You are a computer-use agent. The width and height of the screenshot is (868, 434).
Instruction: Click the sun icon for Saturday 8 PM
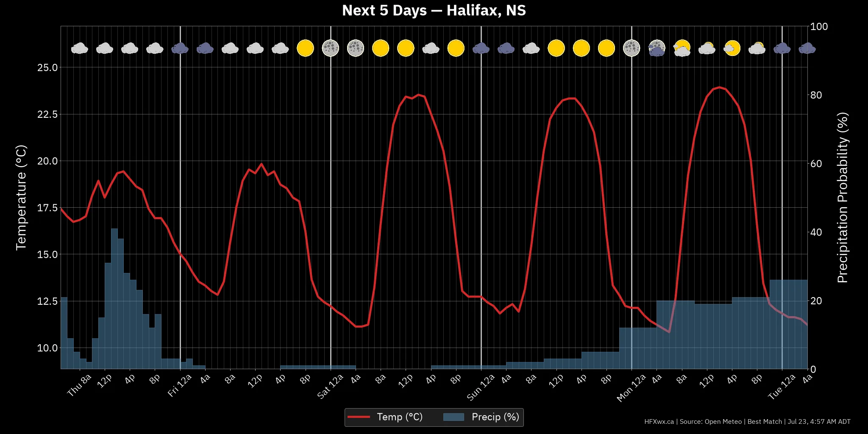(x=456, y=48)
